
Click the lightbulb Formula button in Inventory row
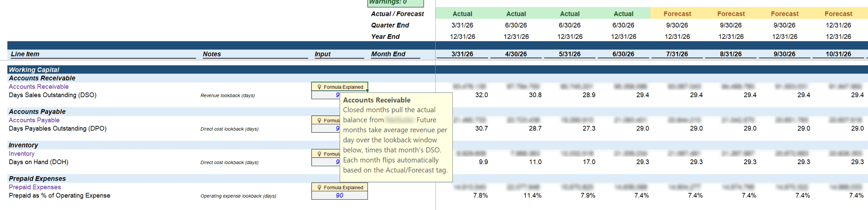(x=326, y=154)
